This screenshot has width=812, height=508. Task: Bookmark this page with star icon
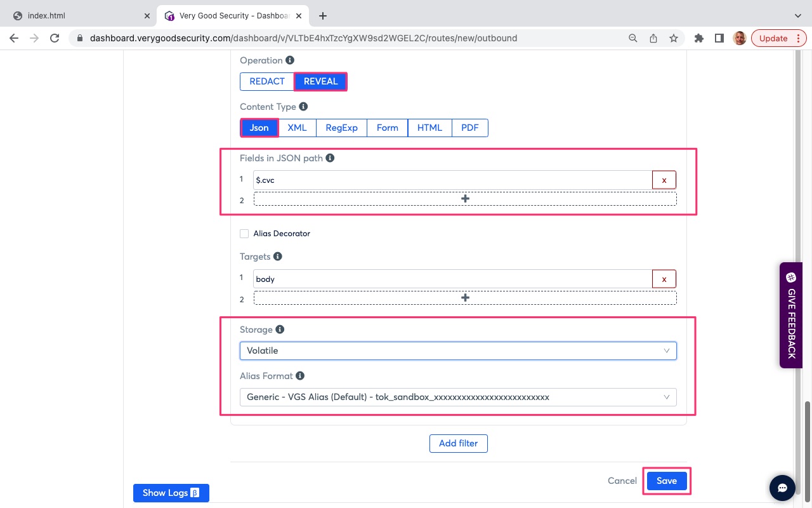(674, 38)
